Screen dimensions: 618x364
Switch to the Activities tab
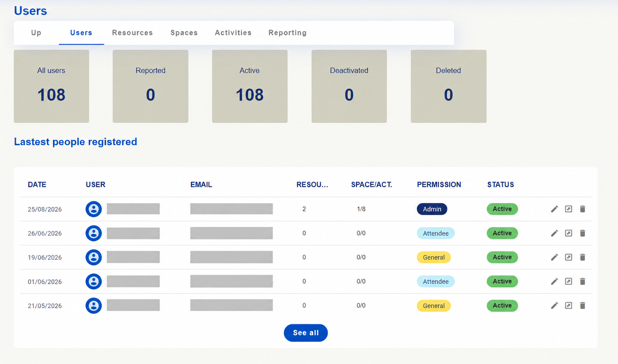tap(233, 33)
